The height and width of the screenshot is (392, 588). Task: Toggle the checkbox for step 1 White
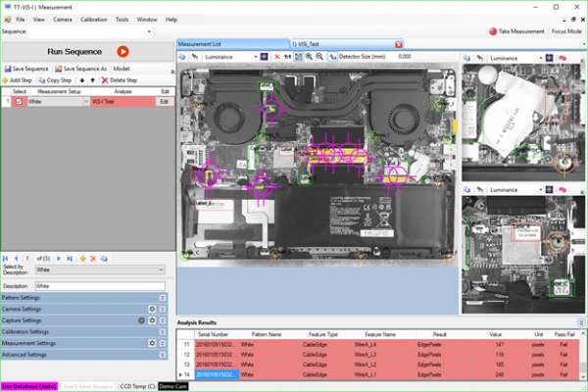(18, 101)
